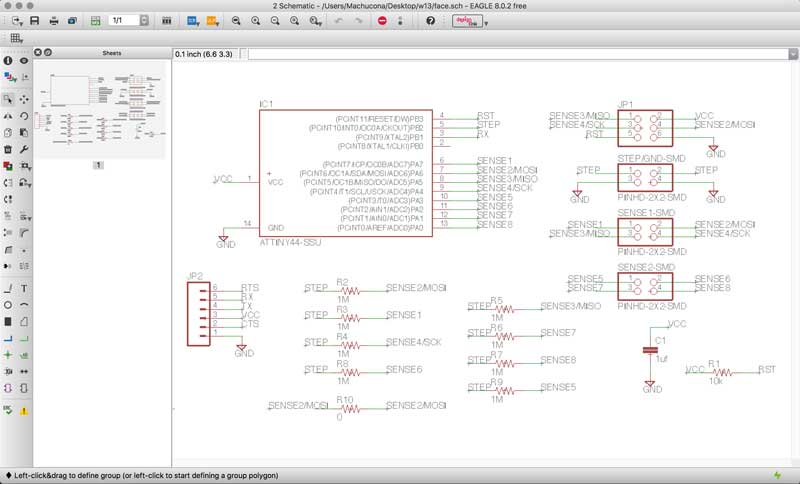The image size is (800, 484).
Task: Run the ERC check tool
Action: (x=8, y=410)
